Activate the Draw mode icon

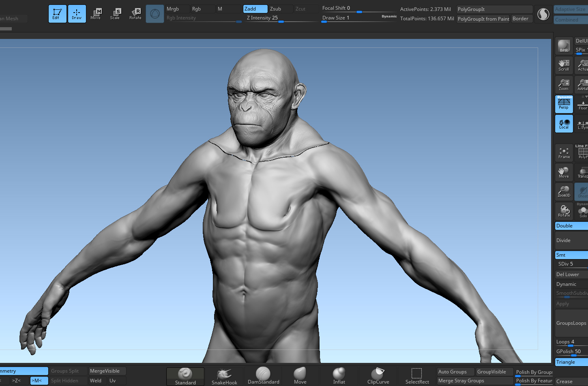(77, 14)
